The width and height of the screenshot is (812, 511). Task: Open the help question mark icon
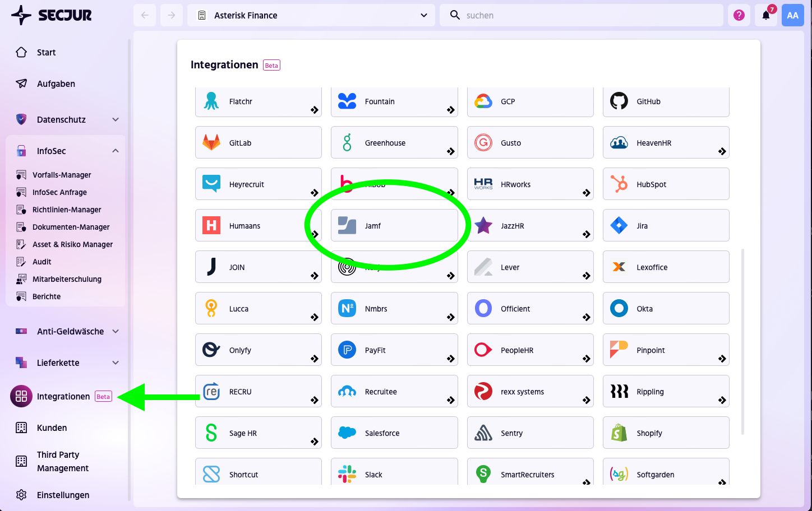pos(739,15)
